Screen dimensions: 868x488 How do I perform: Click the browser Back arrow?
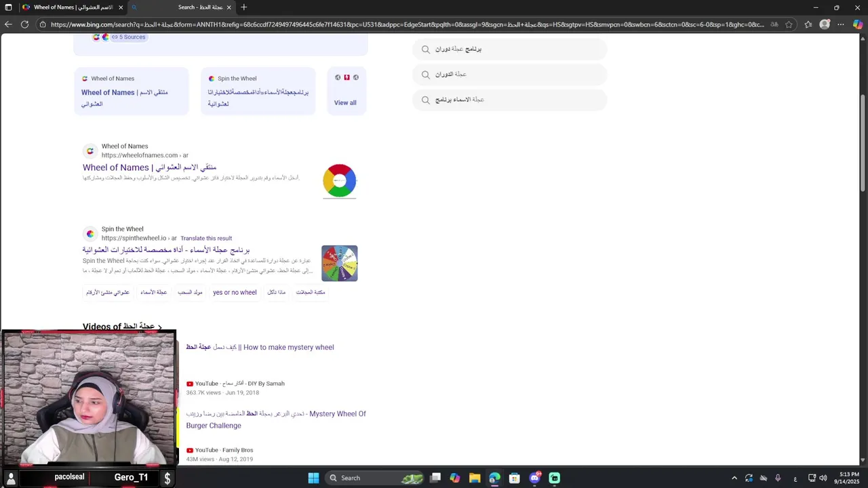coord(8,24)
